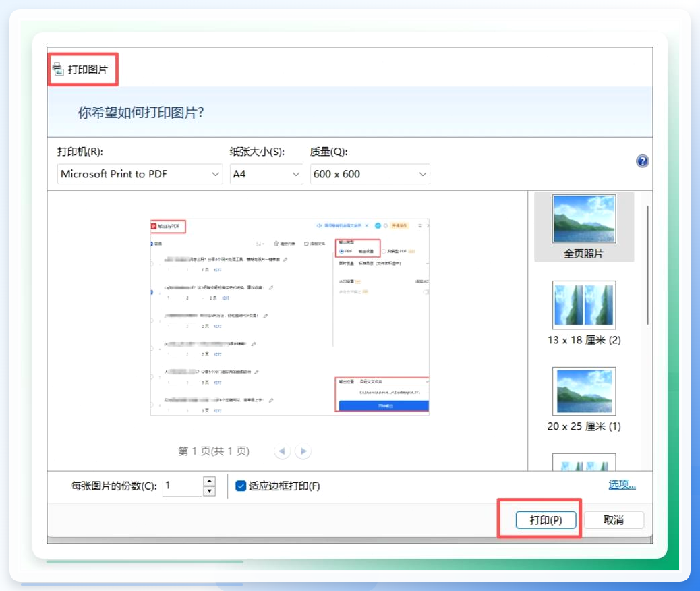Open the quality dropdown showing 600 x 600
Viewport: 700px width, 591px height.
click(x=370, y=174)
